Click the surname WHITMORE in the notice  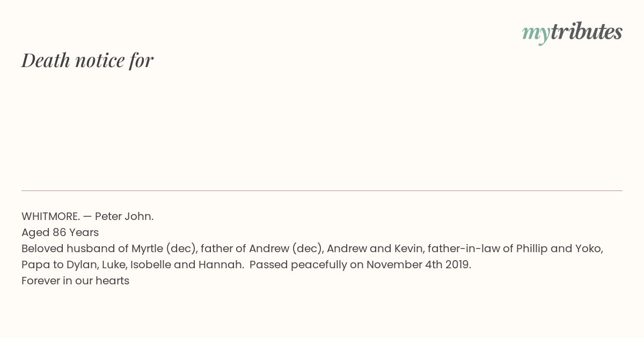(50, 216)
